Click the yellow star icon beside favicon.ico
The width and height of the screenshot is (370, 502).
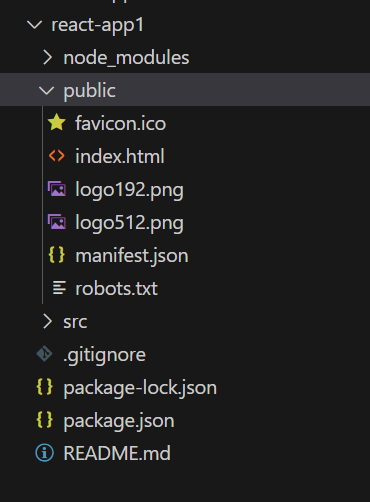(x=57, y=122)
